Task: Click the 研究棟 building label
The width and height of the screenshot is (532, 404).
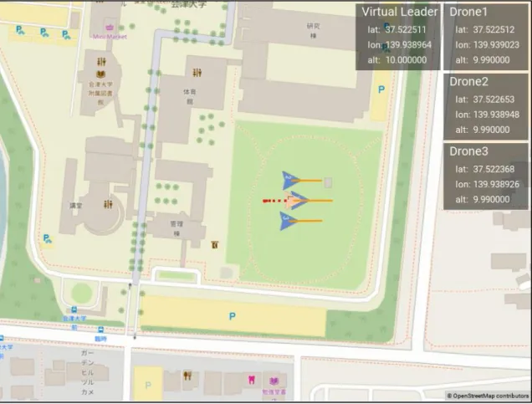Action: tap(314, 30)
